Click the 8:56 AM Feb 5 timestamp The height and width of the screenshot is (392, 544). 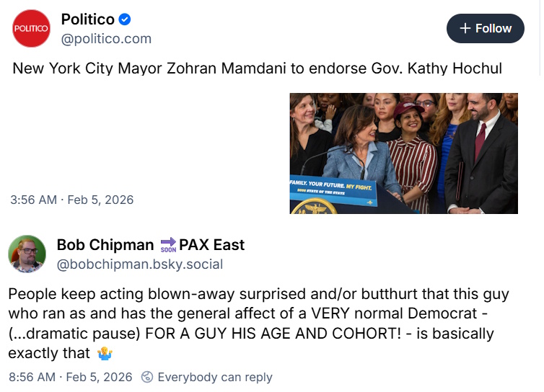tap(71, 377)
